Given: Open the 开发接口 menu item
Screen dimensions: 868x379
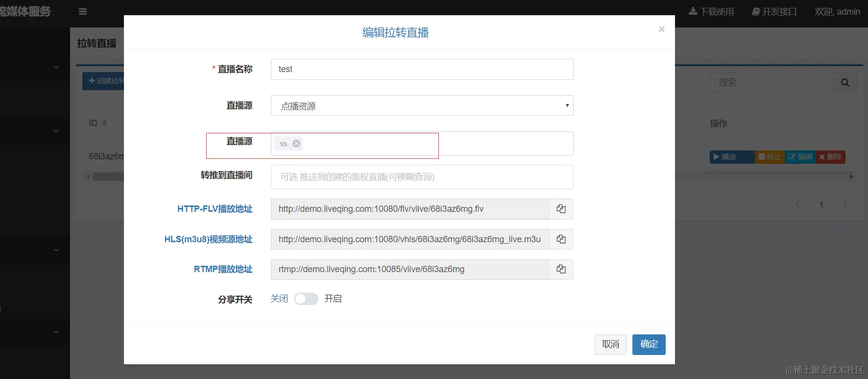Looking at the screenshot, I should pyautogui.click(x=774, y=12).
